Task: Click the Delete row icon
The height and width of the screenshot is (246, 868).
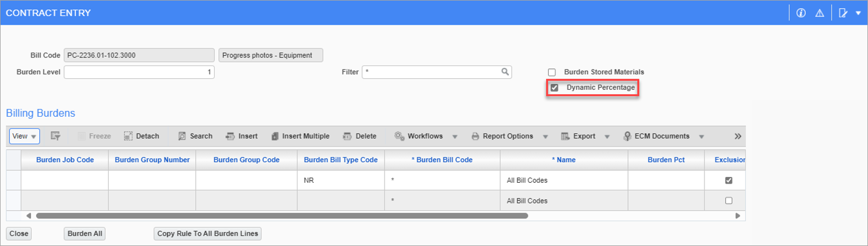Action: (347, 136)
